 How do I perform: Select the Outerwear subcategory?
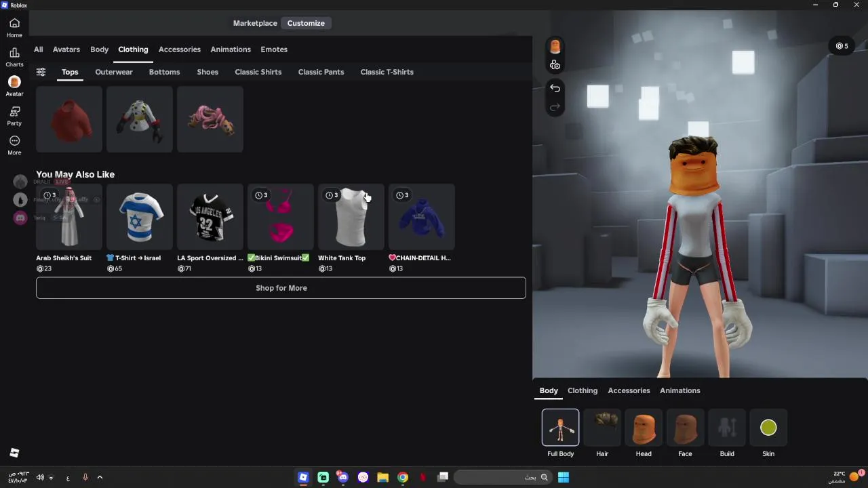coord(114,72)
